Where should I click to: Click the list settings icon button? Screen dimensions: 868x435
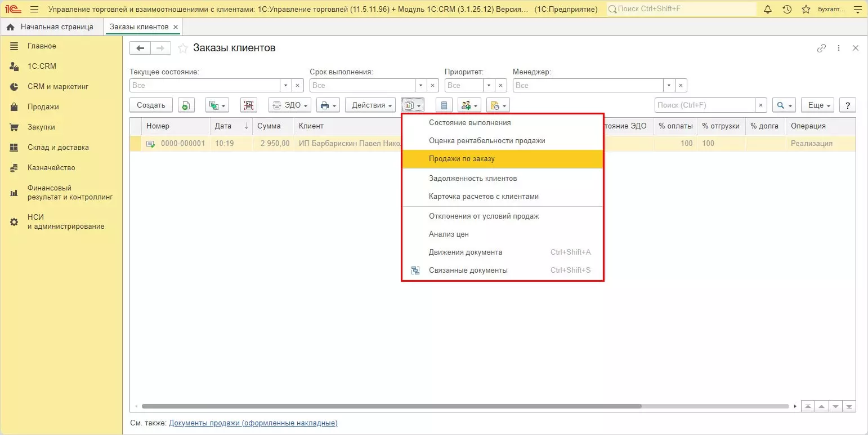(444, 105)
